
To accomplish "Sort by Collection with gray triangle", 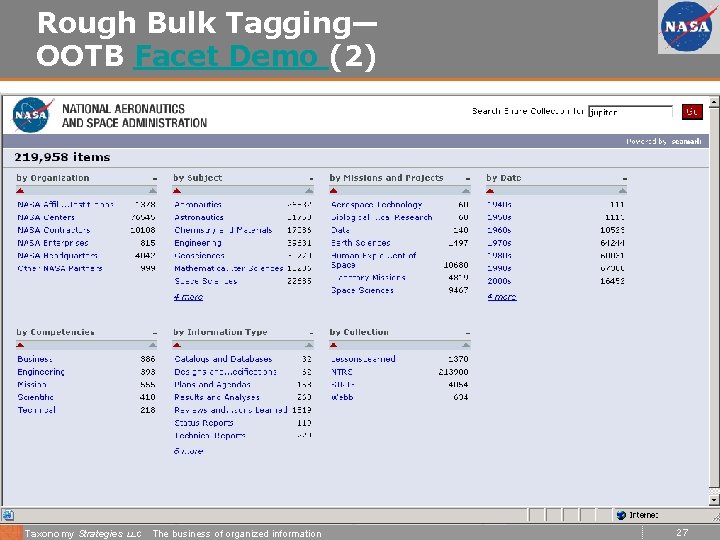I will tap(466, 345).
